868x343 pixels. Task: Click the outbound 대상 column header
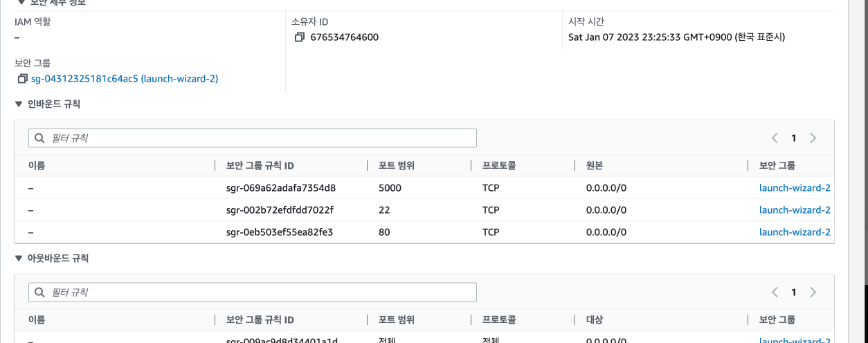[595, 320]
